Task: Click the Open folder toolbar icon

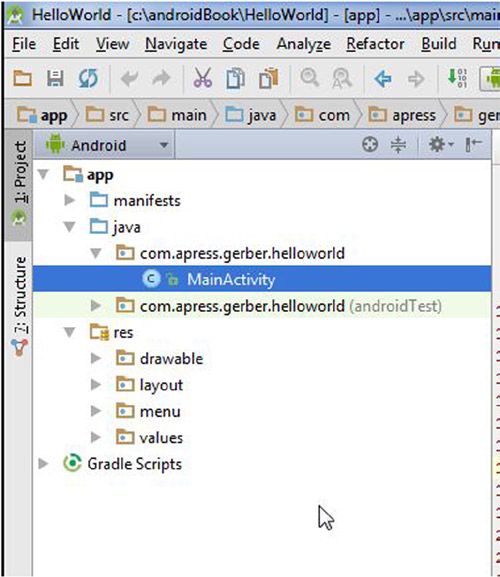Action: tap(22, 78)
